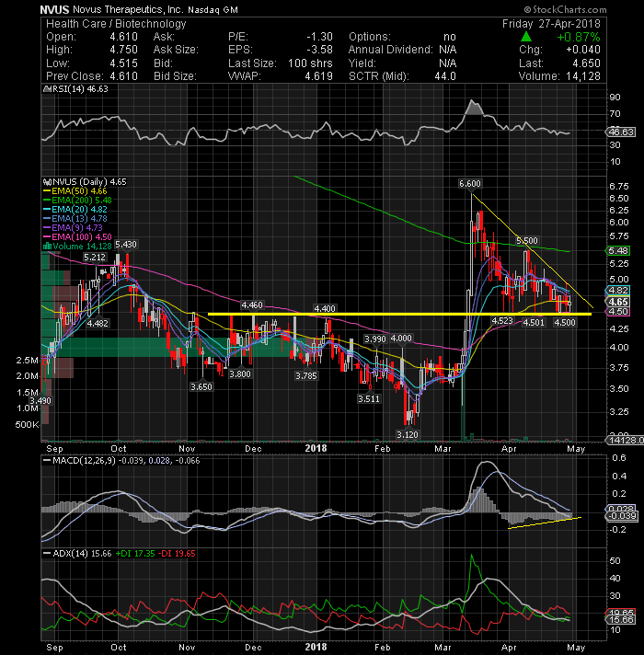Click the 5.212 price label
This screenshot has height=655, width=644.
tap(95, 258)
